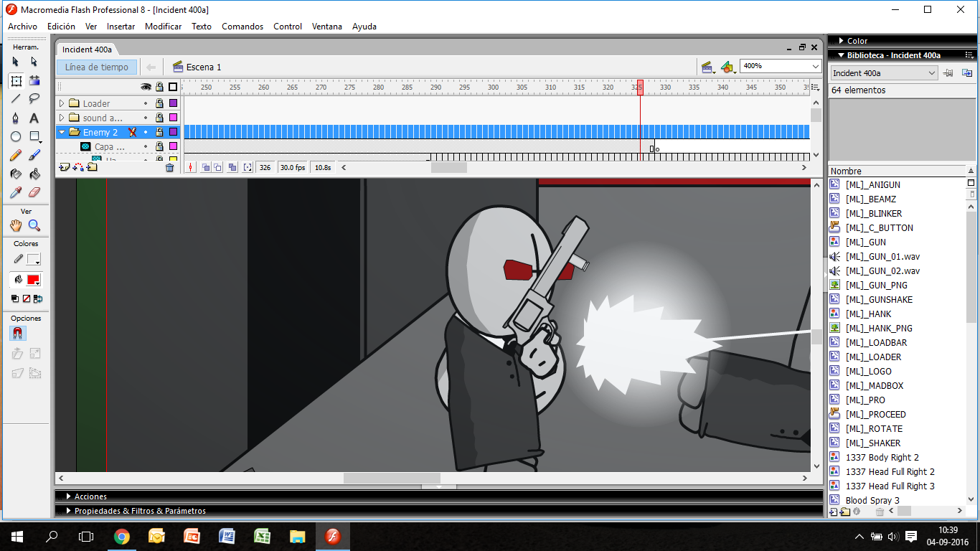Expand the sound layer folder
Image resolution: width=980 pixels, height=551 pixels.
(62, 118)
